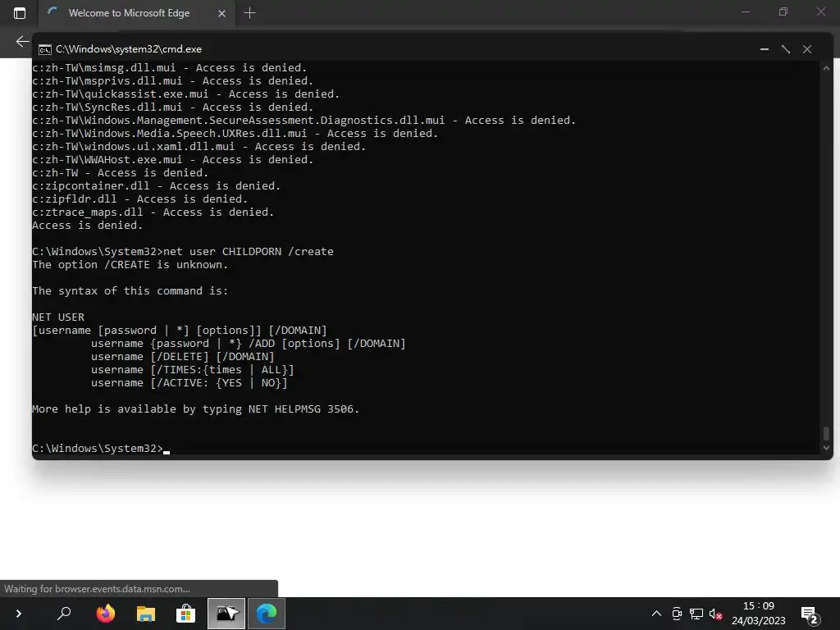The width and height of the screenshot is (840, 630).
Task: Open Edge tab actions menu icon
Action: 20,13
